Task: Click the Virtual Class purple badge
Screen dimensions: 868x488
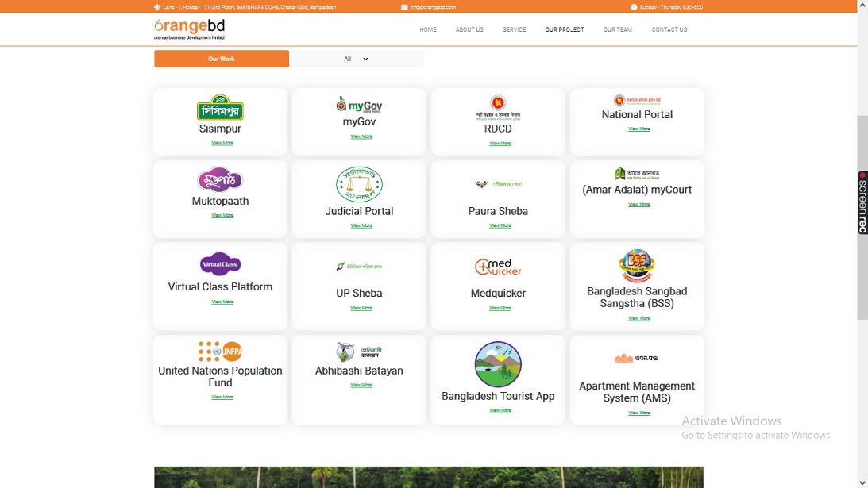Action: [x=220, y=264]
